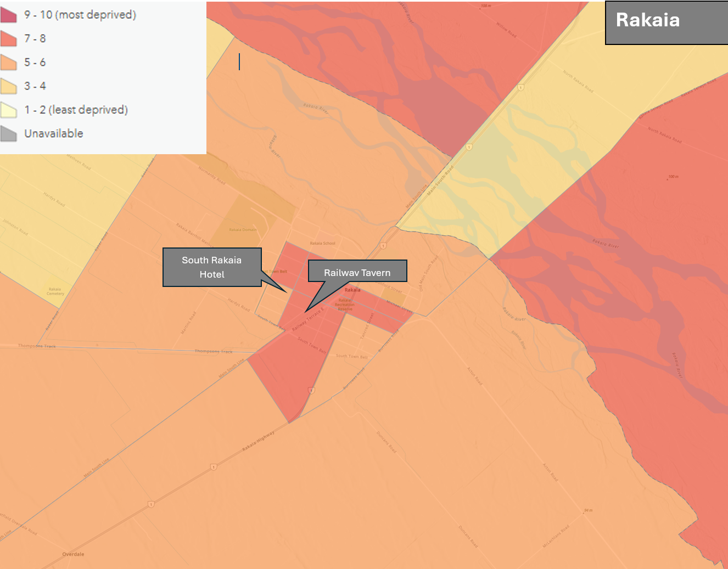Viewport: 728px width, 569px height.
Task: Click the '9 - 10 (most deprived)' legend text
Action: coord(80,15)
